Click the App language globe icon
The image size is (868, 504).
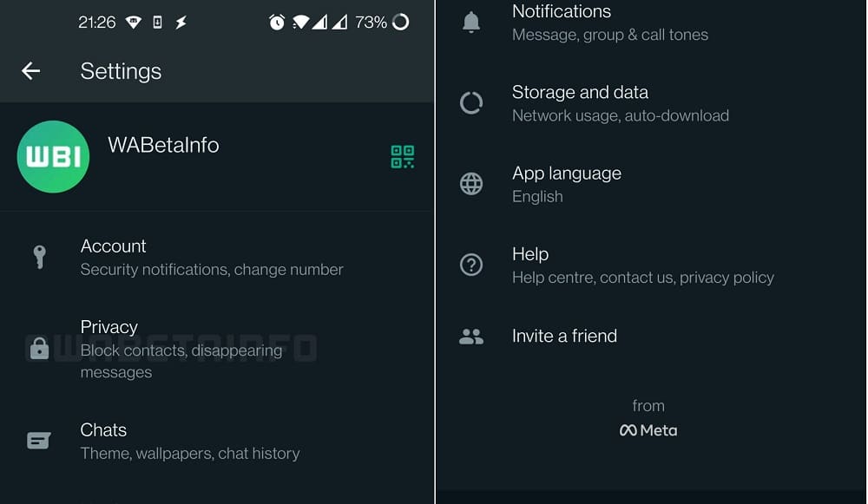tap(471, 184)
